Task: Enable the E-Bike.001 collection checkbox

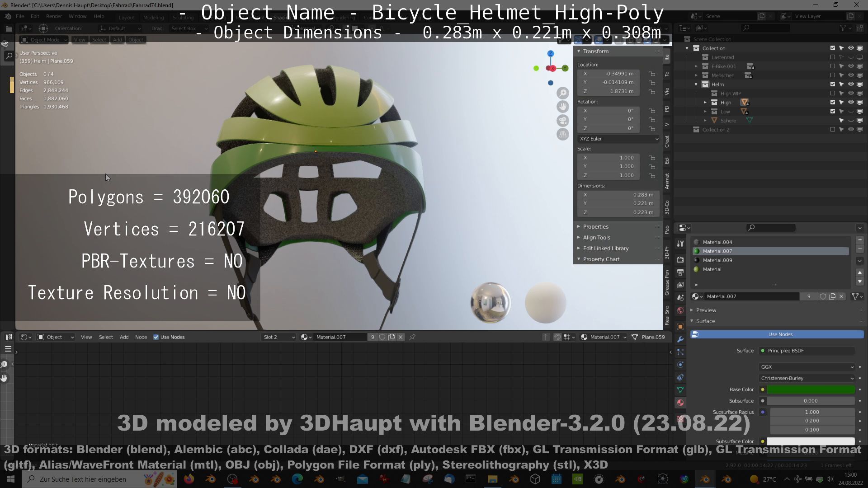Action: pyautogui.click(x=833, y=66)
